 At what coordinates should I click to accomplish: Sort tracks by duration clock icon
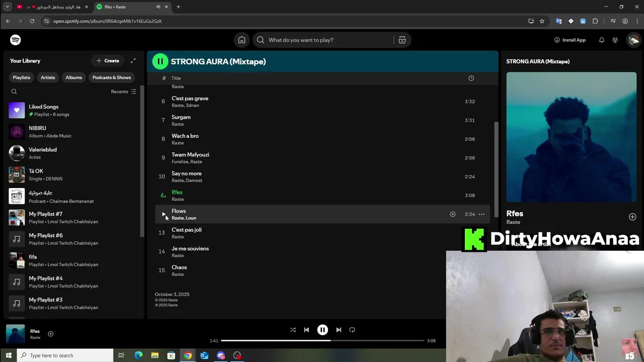[x=471, y=78]
